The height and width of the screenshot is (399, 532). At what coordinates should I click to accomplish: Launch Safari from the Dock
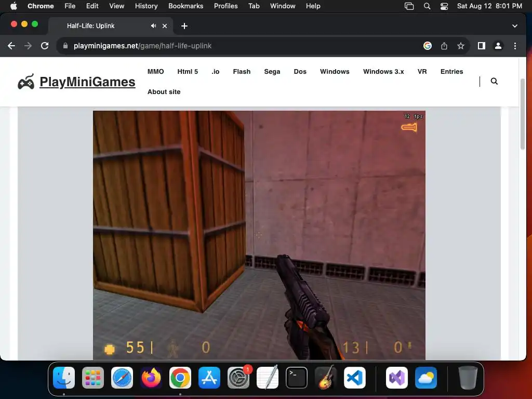click(122, 378)
